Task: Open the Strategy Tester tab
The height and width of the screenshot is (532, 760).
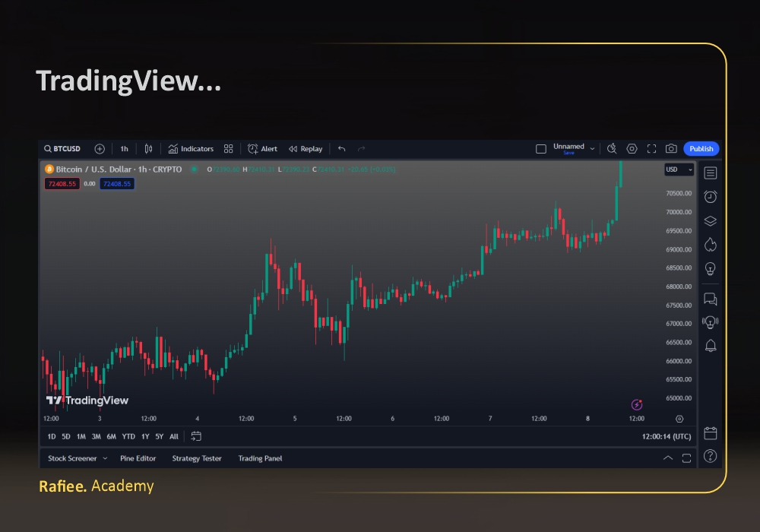Action: pos(197,458)
